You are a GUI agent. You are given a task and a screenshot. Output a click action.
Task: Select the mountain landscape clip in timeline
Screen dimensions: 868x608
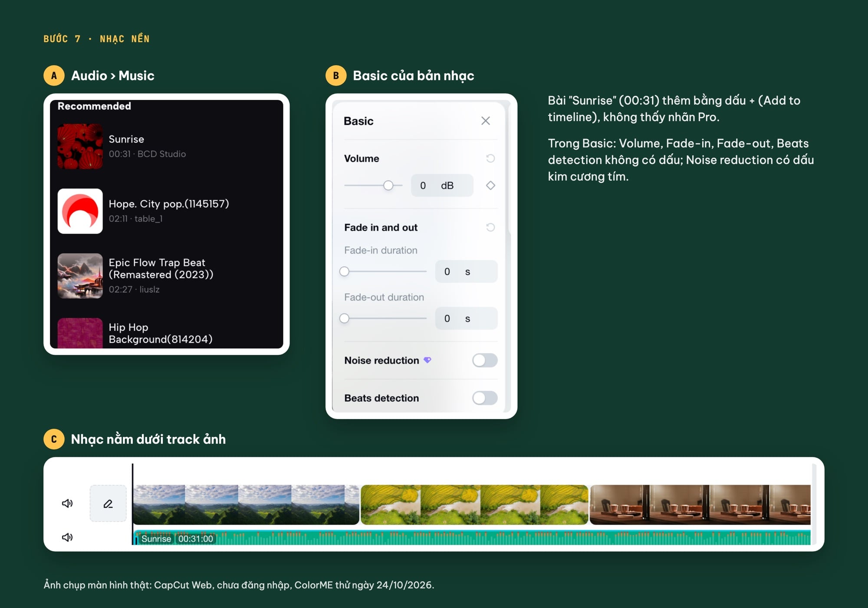[x=246, y=505]
